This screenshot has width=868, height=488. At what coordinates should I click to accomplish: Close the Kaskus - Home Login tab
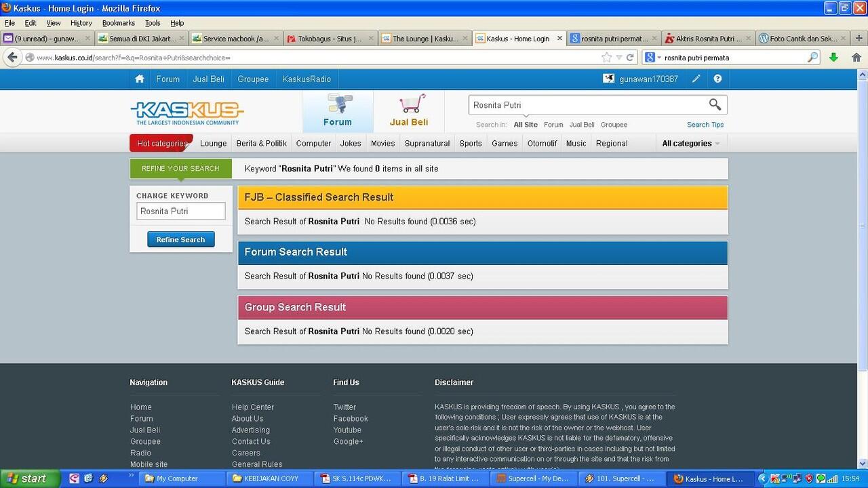point(559,39)
